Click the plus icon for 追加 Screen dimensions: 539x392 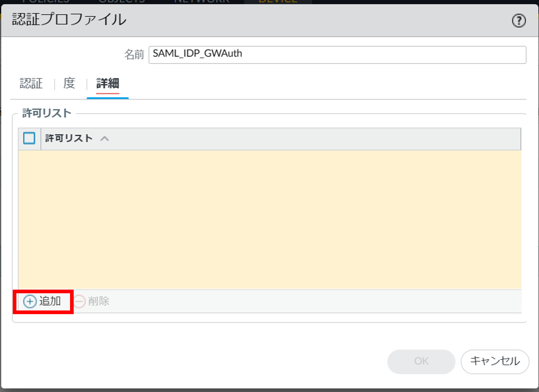point(30,301)
